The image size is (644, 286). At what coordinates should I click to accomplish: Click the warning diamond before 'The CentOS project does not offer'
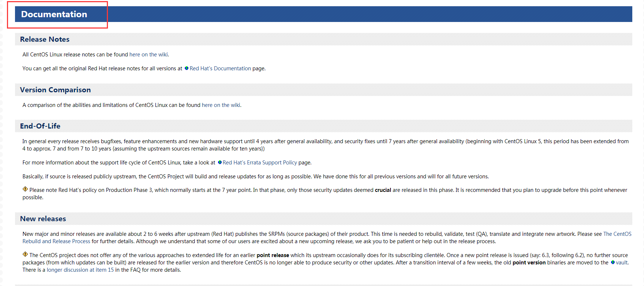[x=25, y=255]
